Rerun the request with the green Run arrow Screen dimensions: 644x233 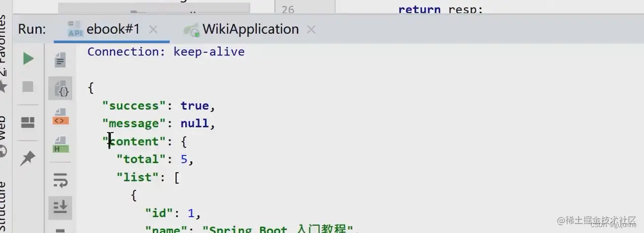[28, 58]
